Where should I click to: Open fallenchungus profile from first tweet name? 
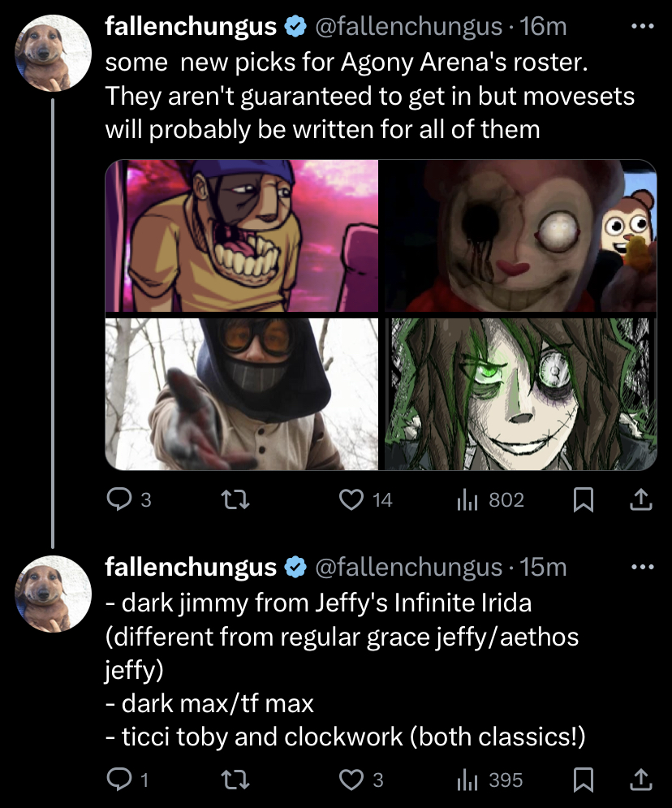pos(191,26)
